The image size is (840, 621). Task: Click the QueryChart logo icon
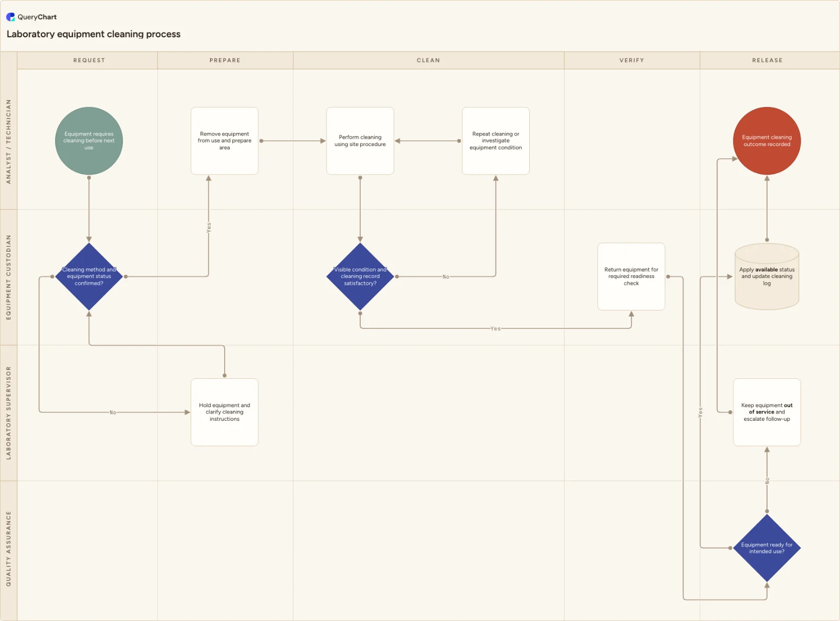(x=10, y=17)
